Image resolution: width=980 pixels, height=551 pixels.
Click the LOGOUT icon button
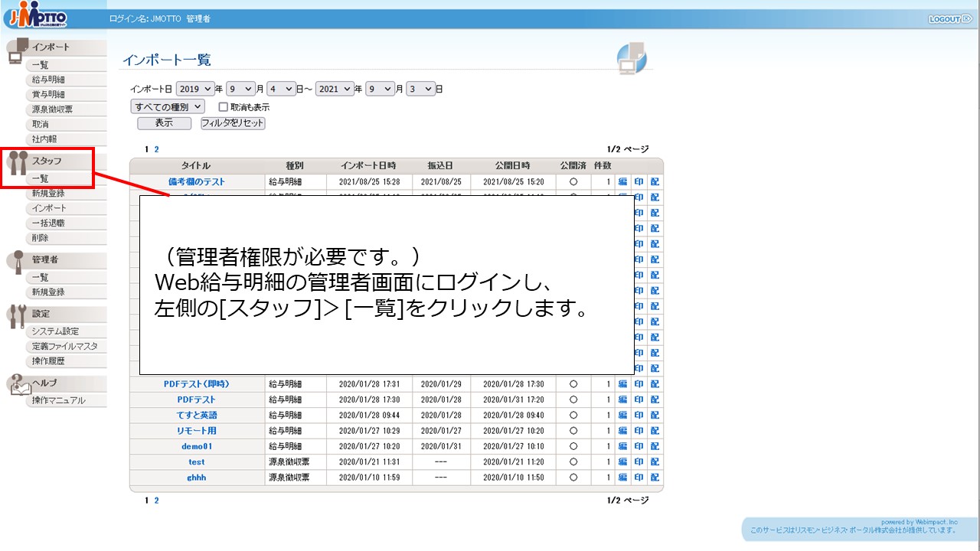click(949, 19)
